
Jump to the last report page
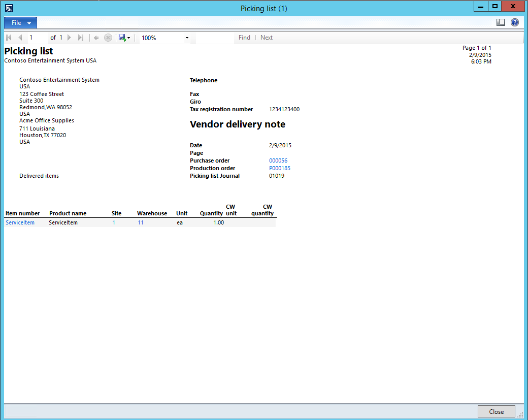(81, 38)
